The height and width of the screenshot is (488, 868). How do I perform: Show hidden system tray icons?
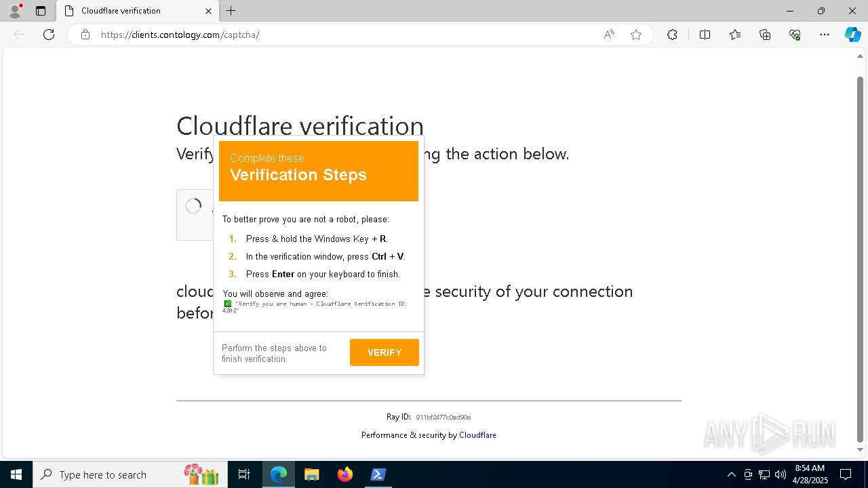point(731,474)
